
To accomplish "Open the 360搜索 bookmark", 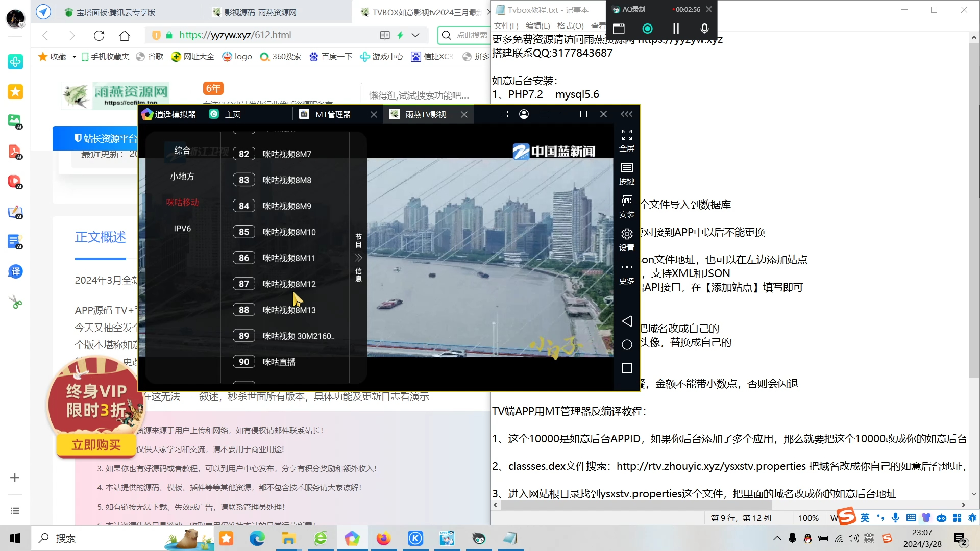I will (281, 57).
